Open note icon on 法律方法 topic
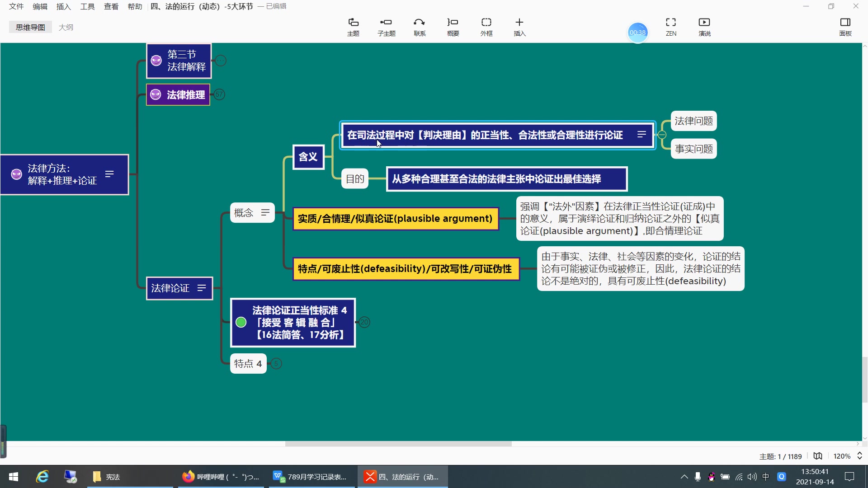This screenshot has width=868, height=488. click(109, 174)
